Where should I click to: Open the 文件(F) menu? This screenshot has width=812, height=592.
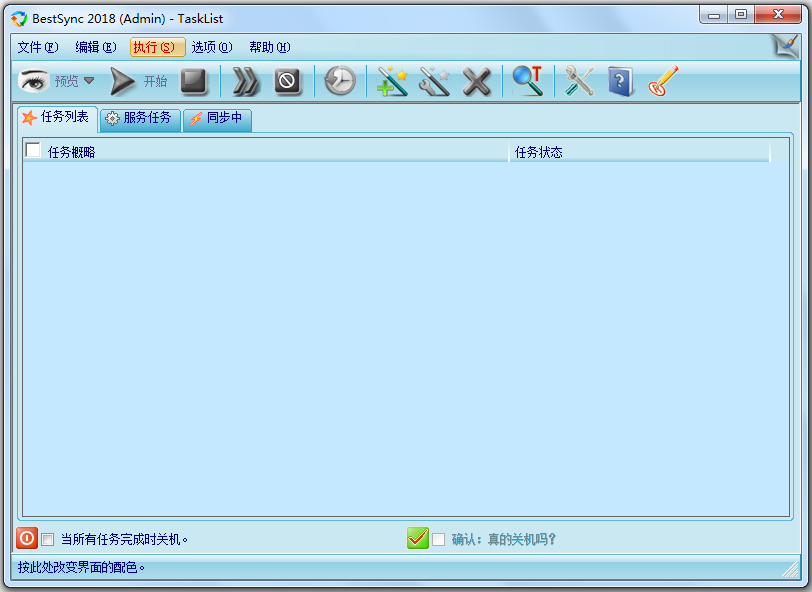[38, 47]
